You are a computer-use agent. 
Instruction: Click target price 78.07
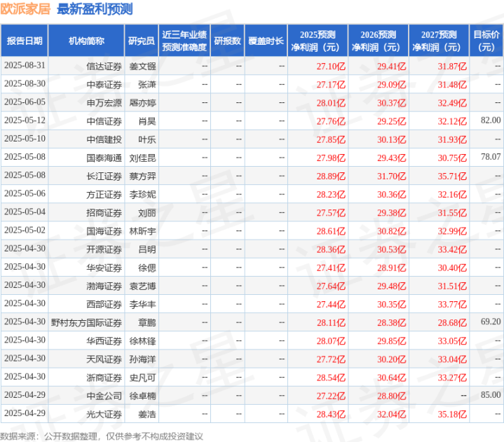pos(491,157)
